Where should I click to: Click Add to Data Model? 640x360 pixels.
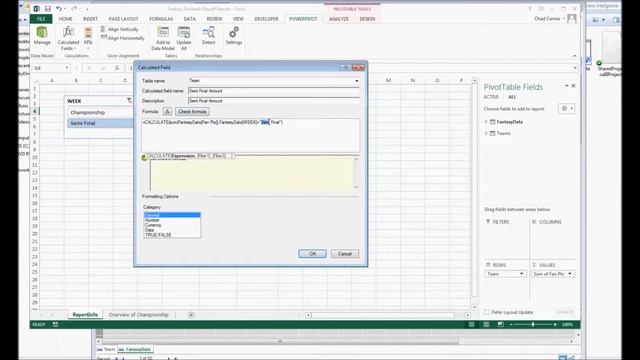pyautogui.click(x=163, y=38)
